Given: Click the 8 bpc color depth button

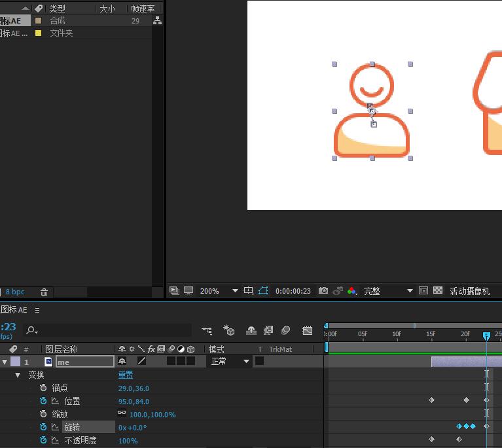Looking at the screenshot, I should (15, 292).
